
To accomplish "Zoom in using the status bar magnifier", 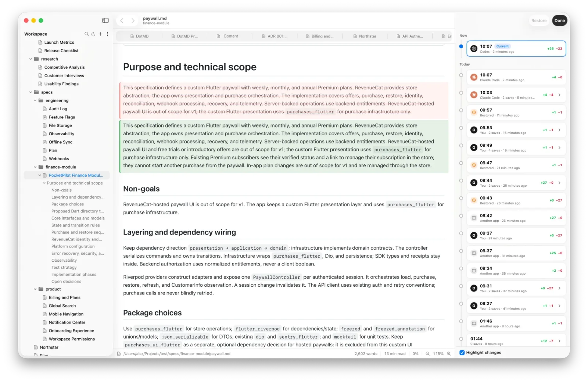I will (x=449, y=354).
